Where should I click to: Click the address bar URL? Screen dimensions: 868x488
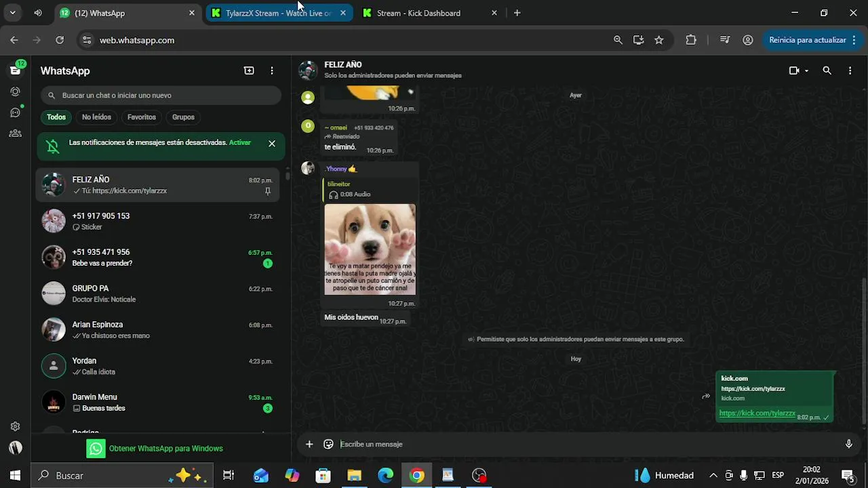pyautogui.click(x=137, y=40)
